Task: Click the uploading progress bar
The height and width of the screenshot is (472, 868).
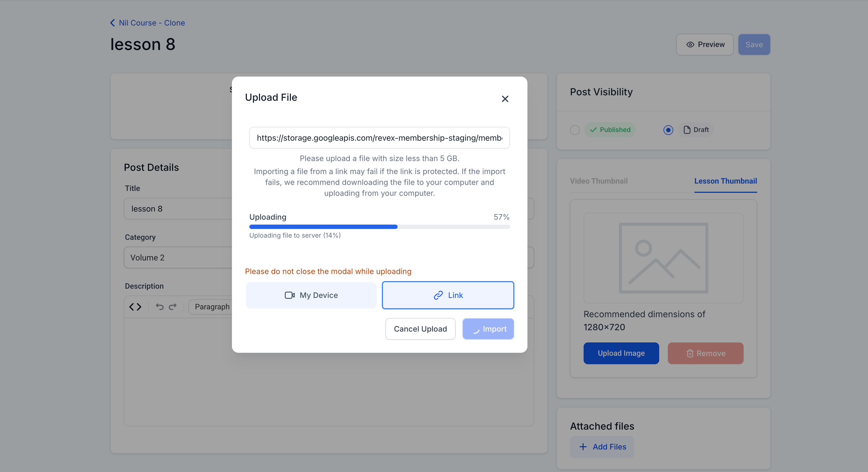Action: [379, 227]
